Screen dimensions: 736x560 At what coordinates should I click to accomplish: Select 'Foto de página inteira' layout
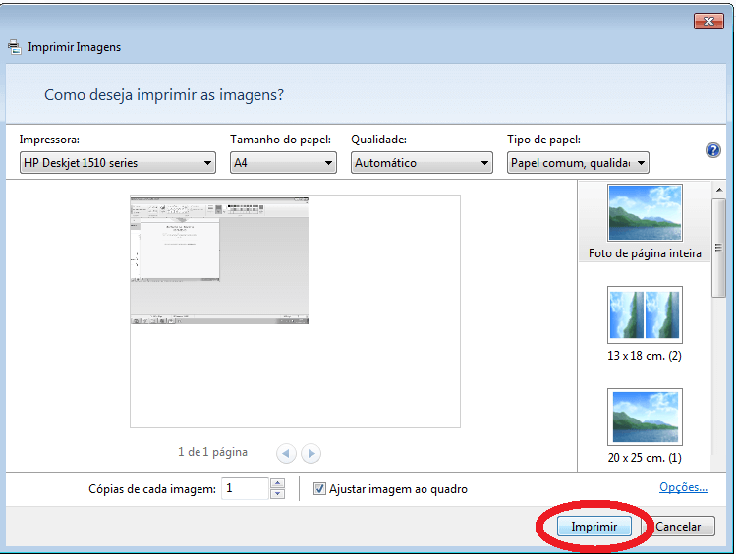pos(645,222)
